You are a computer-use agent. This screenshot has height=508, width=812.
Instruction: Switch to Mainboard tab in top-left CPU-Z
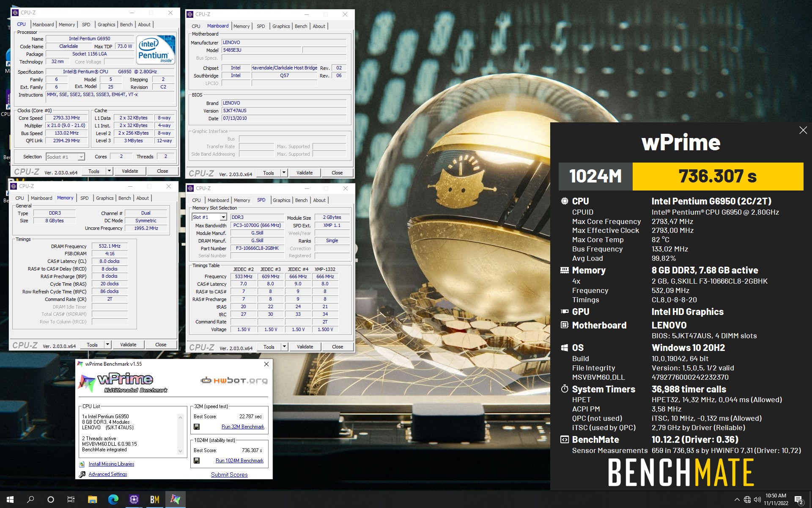click(x=43, y=25)
